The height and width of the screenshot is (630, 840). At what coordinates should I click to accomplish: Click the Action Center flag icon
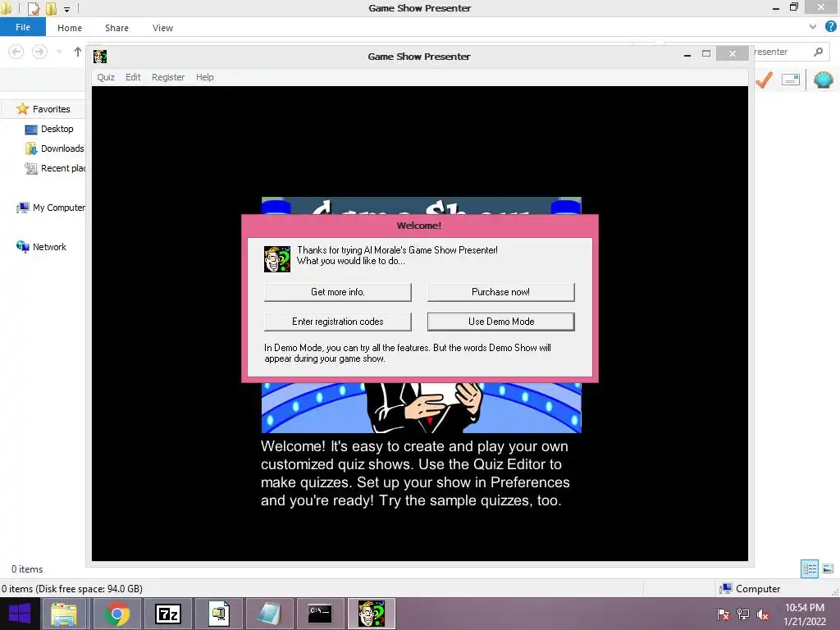pyautogui.click(x=724, y=614)
